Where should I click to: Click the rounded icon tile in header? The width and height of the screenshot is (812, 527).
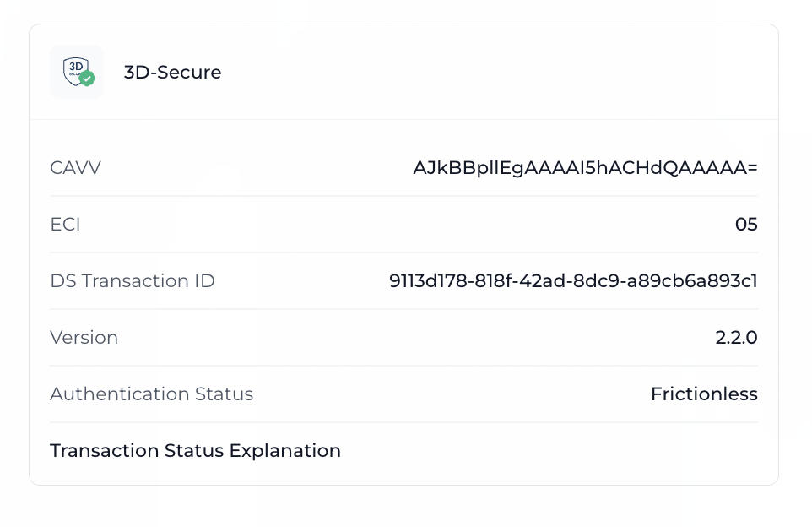[77, 72]
